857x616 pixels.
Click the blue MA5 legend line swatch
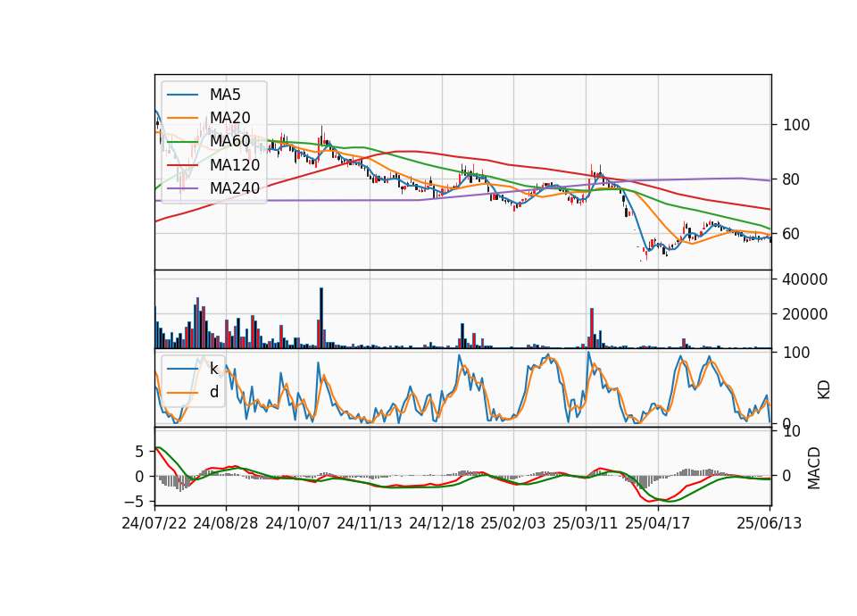(182, 96)
